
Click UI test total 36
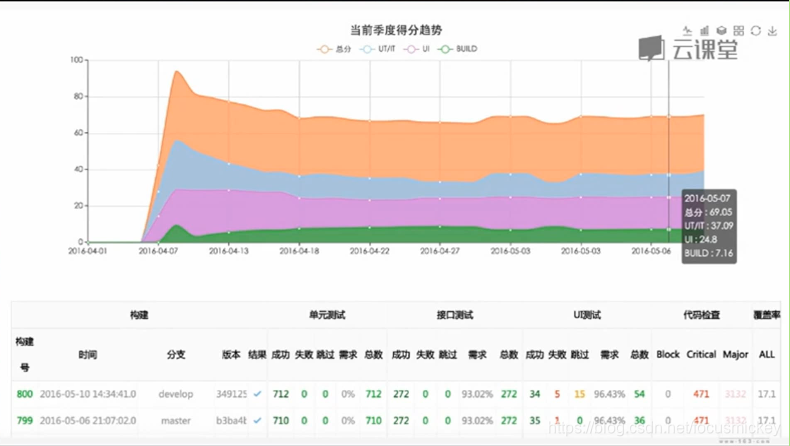[x=639, y=420]
